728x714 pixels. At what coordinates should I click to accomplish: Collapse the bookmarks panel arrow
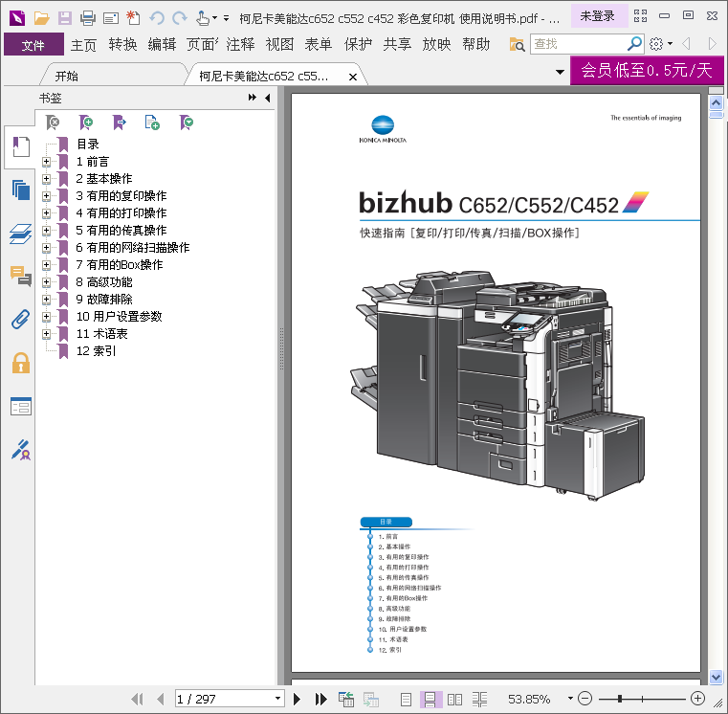click(x=268, y=98)
